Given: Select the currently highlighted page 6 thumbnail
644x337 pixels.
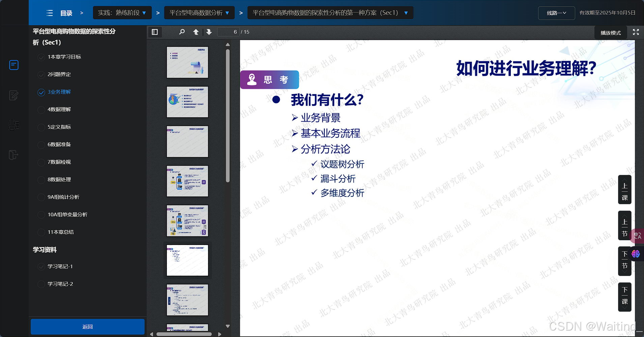Looking at the screenshot, I should point(187,260).
